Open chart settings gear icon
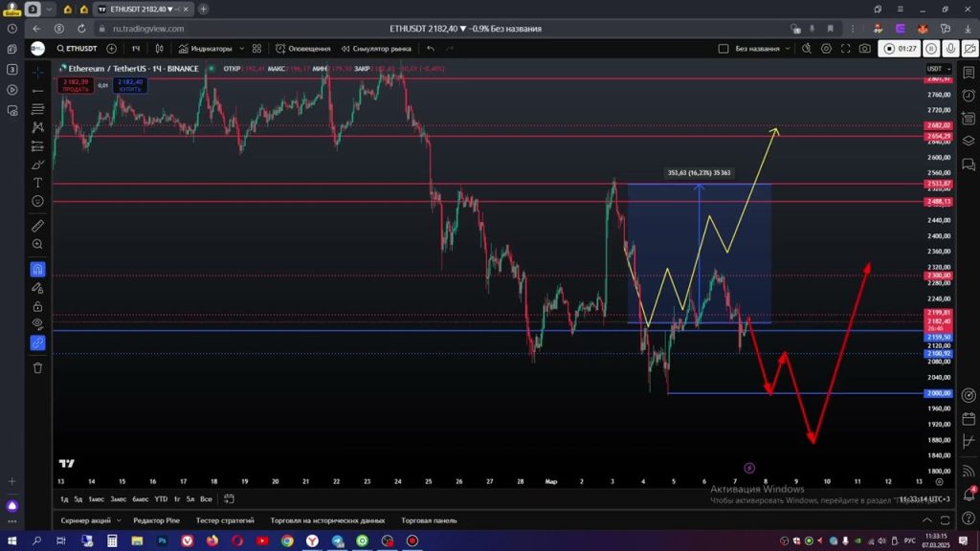This screenshot has width=980, height=551. (827, 49)
